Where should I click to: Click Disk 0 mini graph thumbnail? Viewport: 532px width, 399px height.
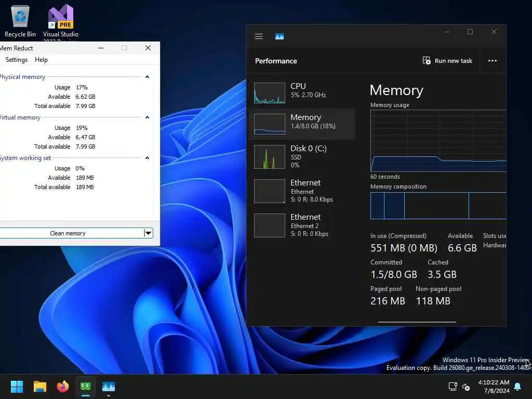270,157
